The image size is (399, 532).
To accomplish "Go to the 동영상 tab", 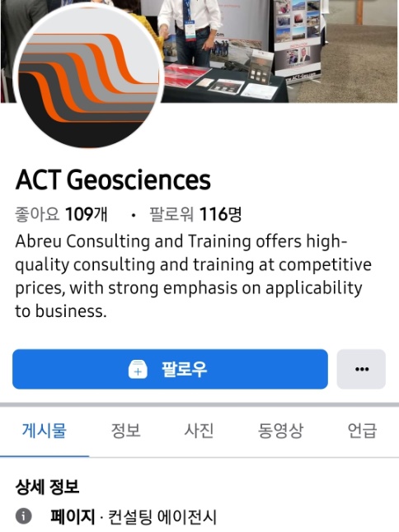I will (x=280, y=431).
